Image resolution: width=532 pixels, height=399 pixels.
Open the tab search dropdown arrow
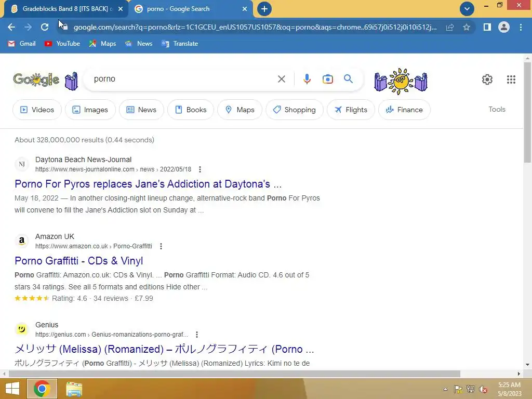[467, 9]
